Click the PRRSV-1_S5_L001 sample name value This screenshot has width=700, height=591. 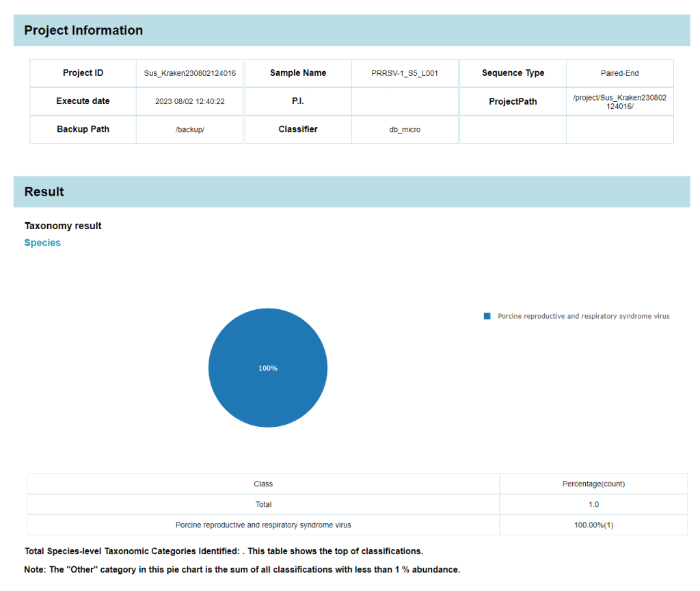(x=405, y=73)
